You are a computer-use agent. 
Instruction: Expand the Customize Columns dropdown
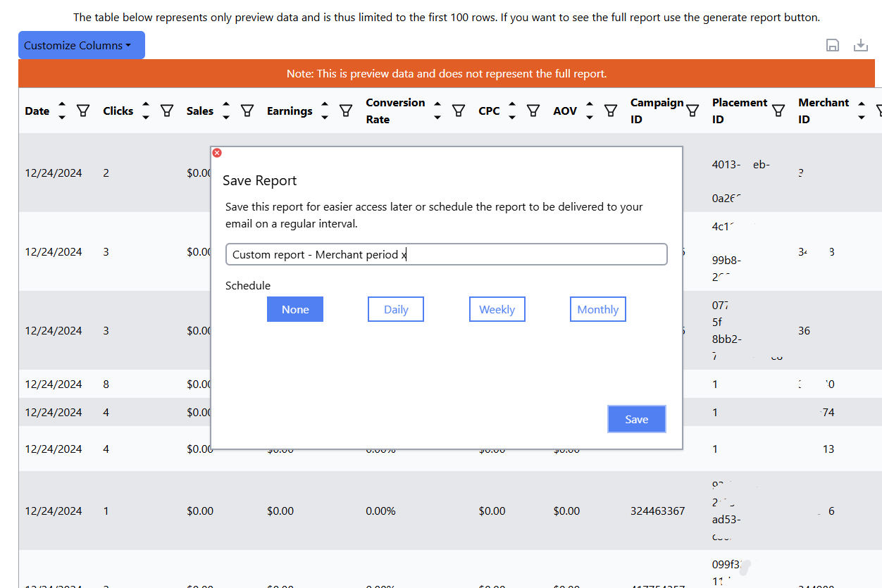tap(82, 45)
